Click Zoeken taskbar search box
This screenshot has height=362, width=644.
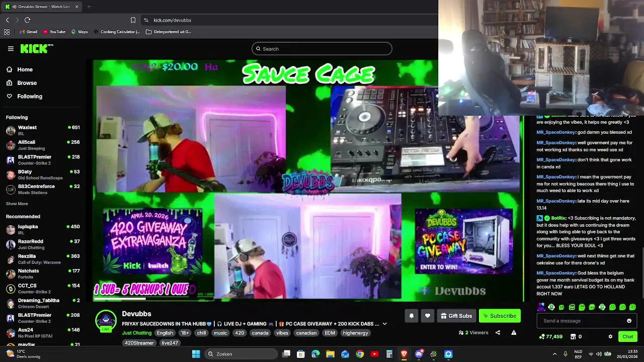coord(242,354)
